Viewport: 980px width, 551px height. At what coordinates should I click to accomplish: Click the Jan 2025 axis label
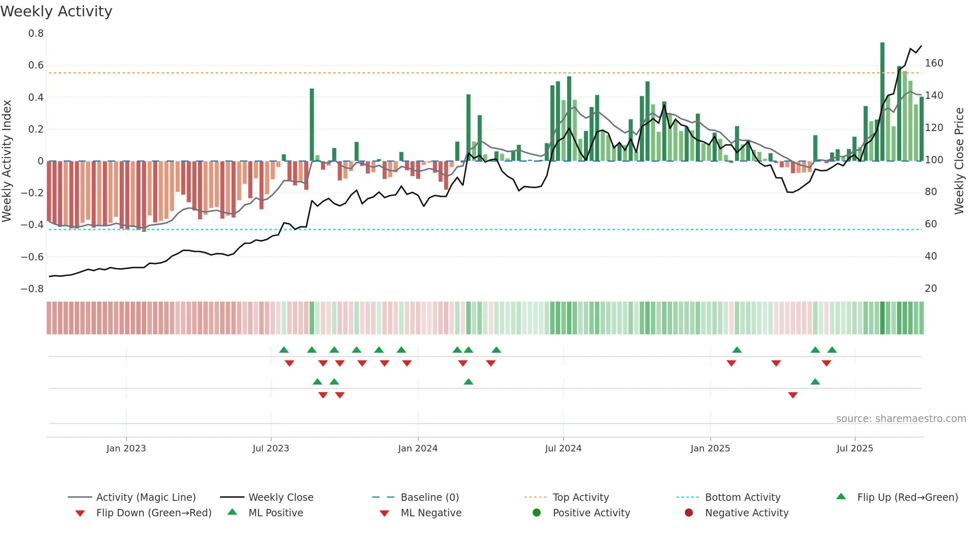click(710, 449)
